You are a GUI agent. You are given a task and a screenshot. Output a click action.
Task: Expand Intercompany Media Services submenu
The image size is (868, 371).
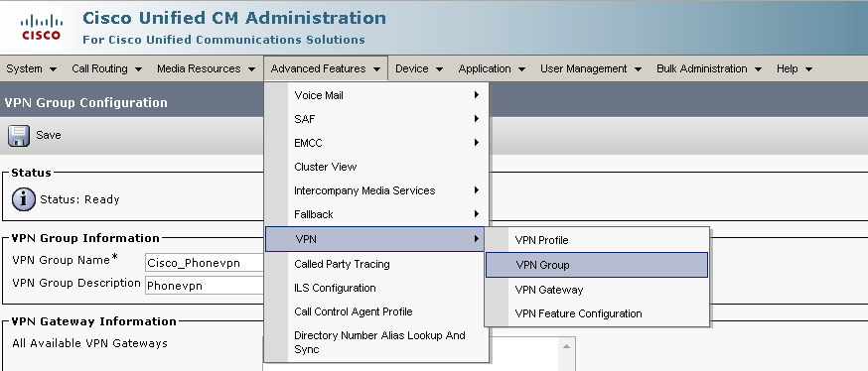(376, 190)
